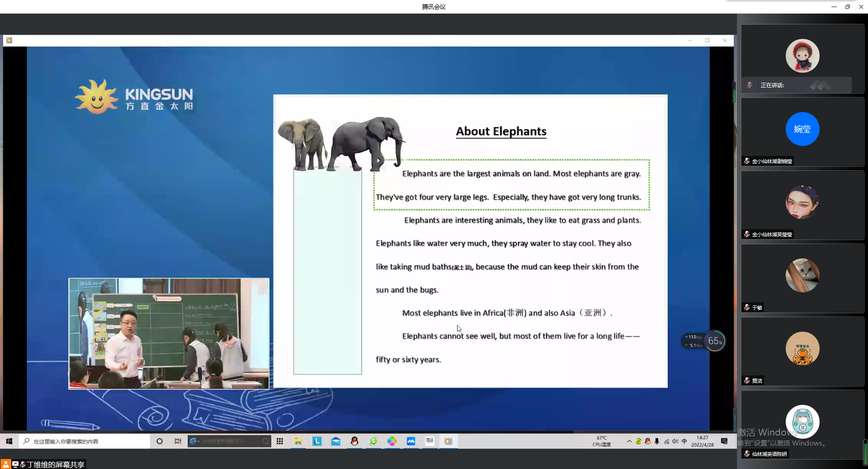The image size is (868, 469).
Task: Expand the hidden system tray icons chevron
Action: (x=629, y=441)
